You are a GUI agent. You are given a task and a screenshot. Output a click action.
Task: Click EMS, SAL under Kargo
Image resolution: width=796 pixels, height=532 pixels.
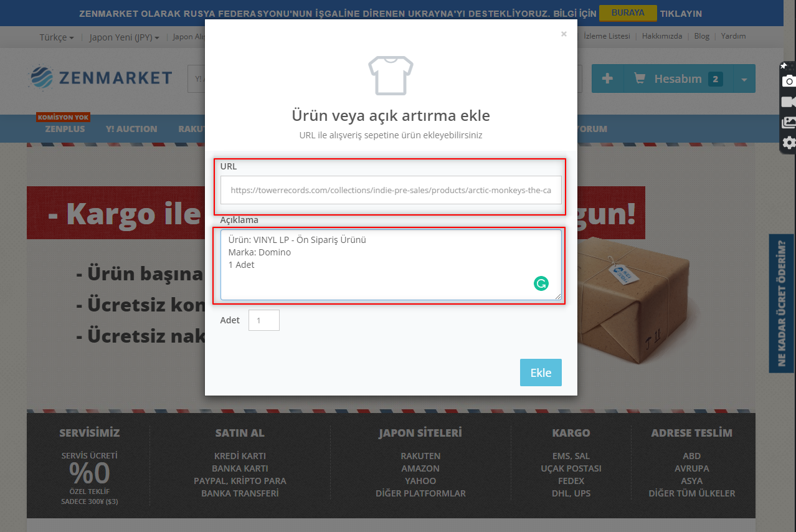(x=571, y=456)
